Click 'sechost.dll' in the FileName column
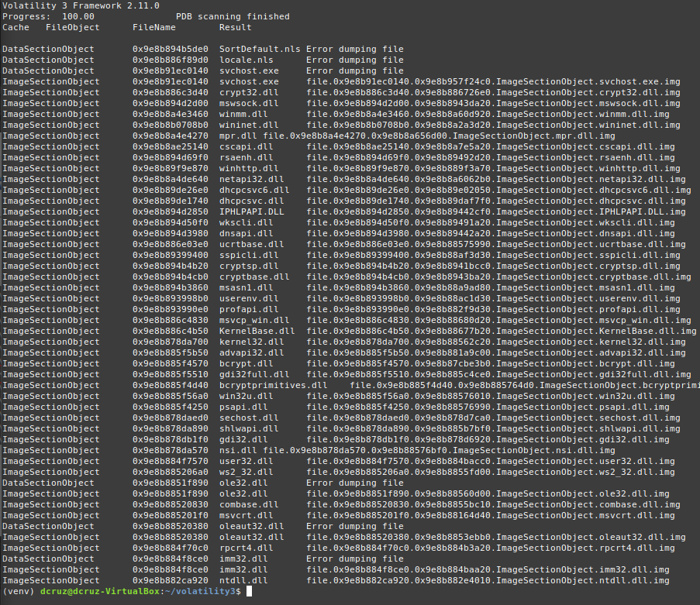 pyautogui.click(x=249, y=418)
